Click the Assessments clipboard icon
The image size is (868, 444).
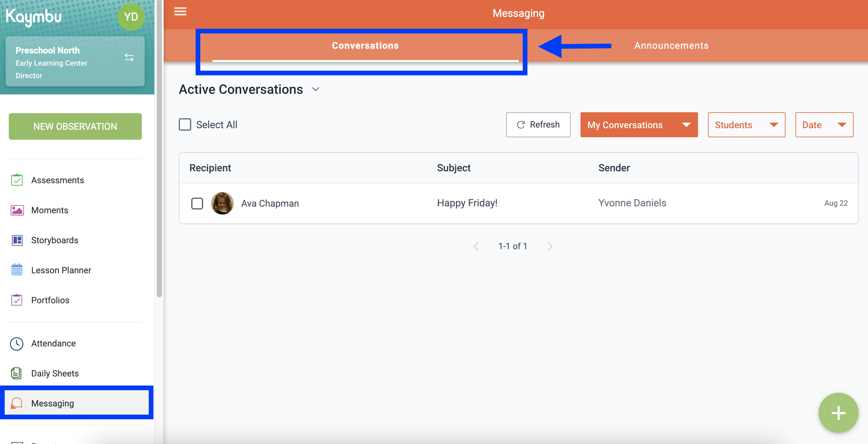pyautogui.click(x=17, y=180)
